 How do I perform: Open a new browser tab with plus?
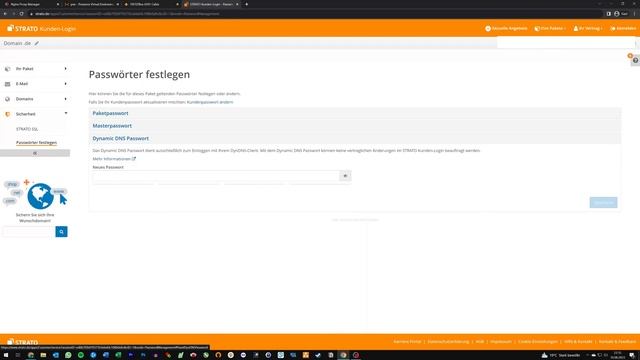(x=247, y=4)
